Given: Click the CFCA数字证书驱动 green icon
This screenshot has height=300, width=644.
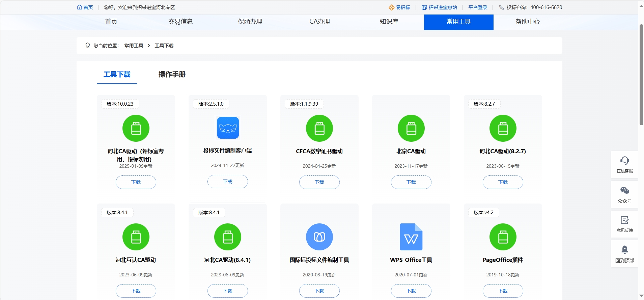Looking at the screenshot, I should coord(319,128).
